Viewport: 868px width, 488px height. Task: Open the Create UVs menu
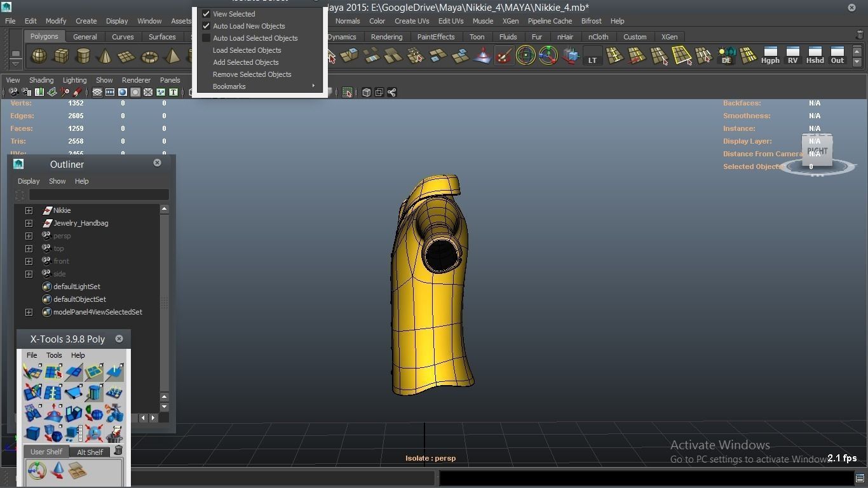pyautogui.click(x=411, y=21)
